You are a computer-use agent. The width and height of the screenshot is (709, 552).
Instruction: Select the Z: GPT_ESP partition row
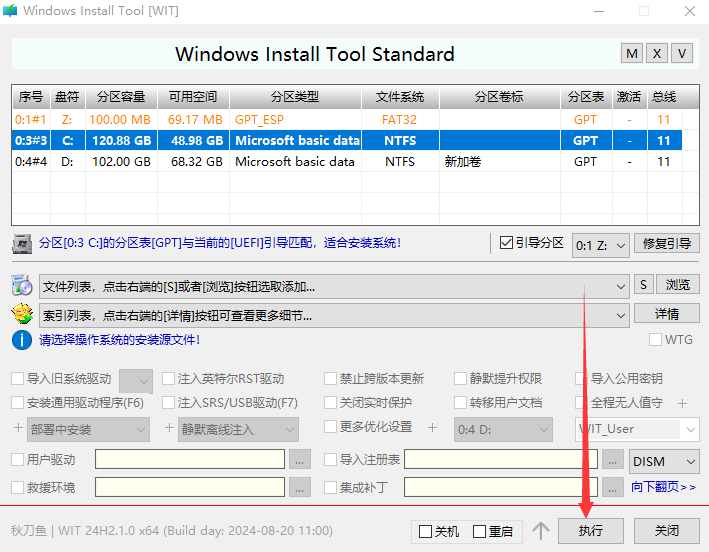(x=347, y=120)
